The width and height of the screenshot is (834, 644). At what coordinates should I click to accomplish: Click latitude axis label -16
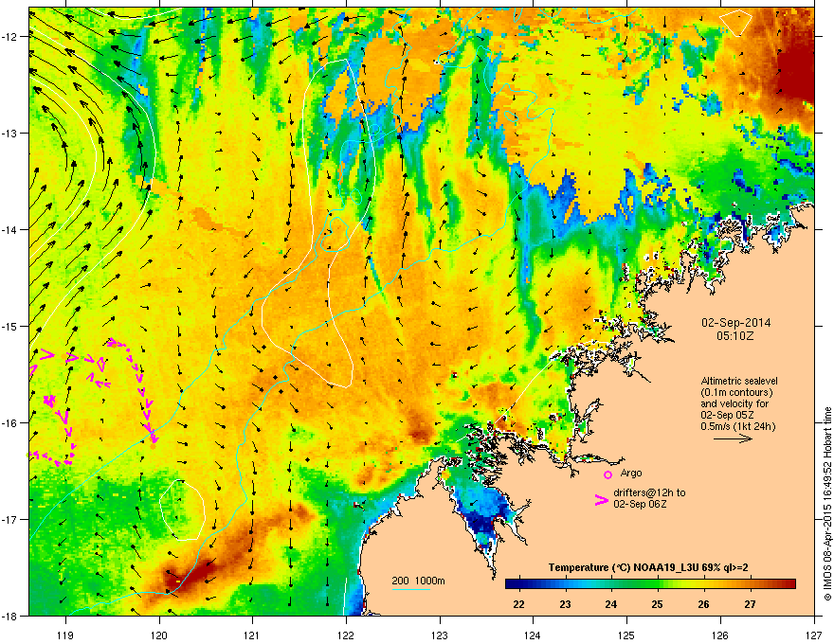click(10, 423)
